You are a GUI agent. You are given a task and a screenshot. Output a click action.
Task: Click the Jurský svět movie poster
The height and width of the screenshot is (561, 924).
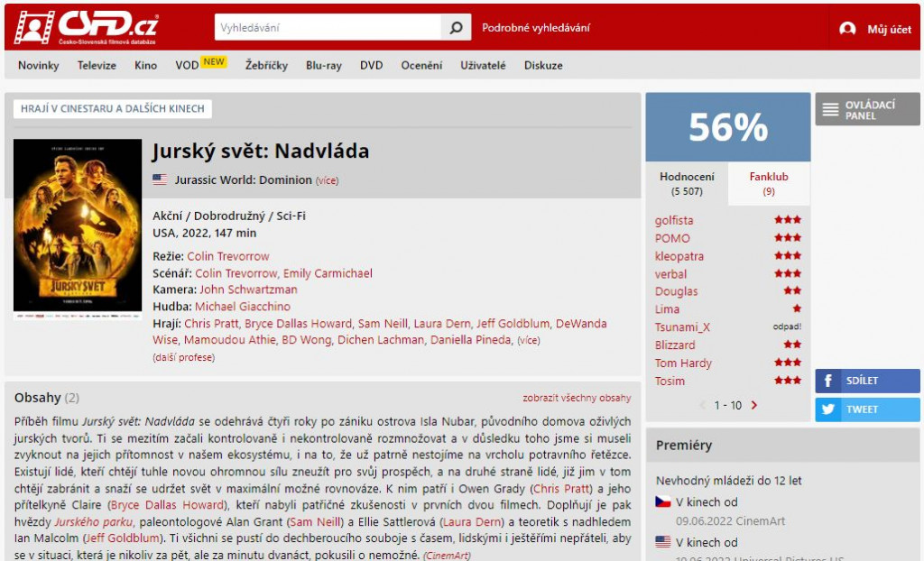pyautogui.click(x=78, y=229)
